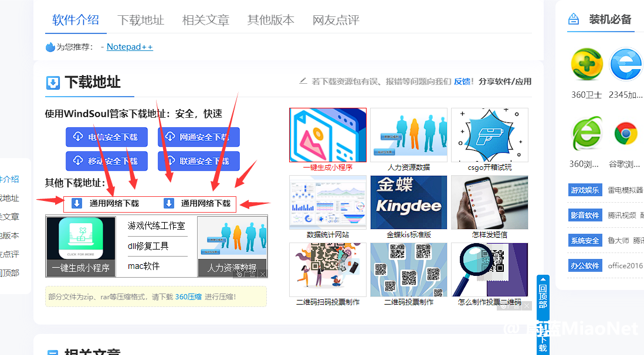Click the 网通安全下载 button

pos(198,137)
